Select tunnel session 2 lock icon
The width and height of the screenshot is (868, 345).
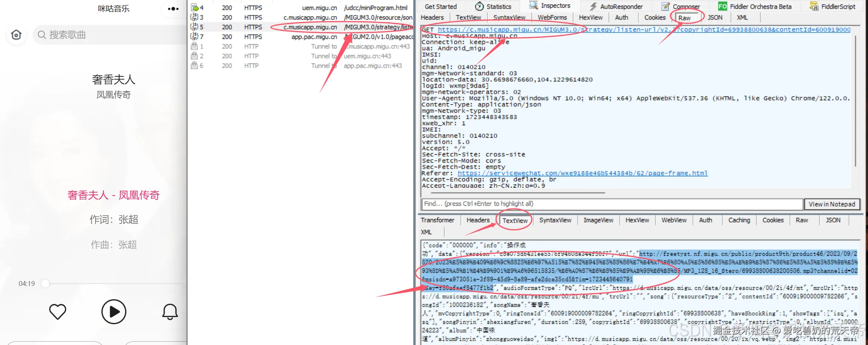194,56
